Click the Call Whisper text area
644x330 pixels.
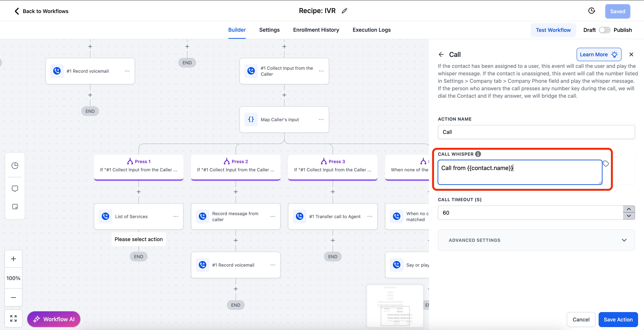pos(520,172)
